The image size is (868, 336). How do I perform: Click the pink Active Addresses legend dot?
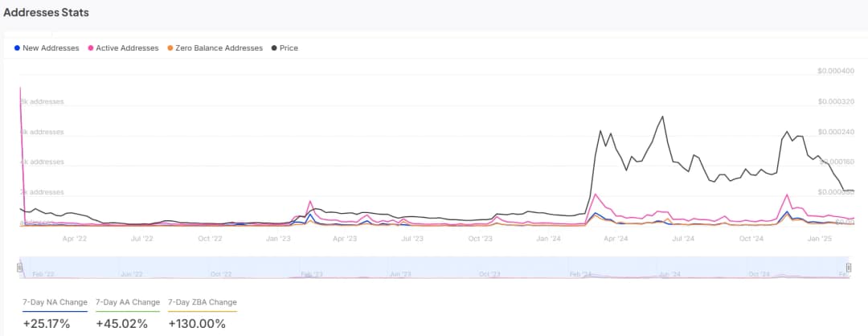[91, 48]
